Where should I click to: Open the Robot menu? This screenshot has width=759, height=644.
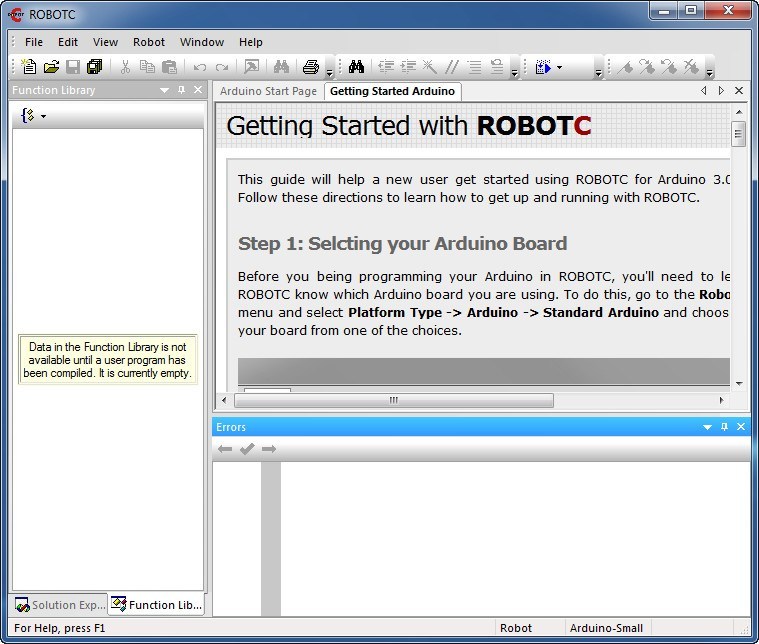tap(149, 42)
